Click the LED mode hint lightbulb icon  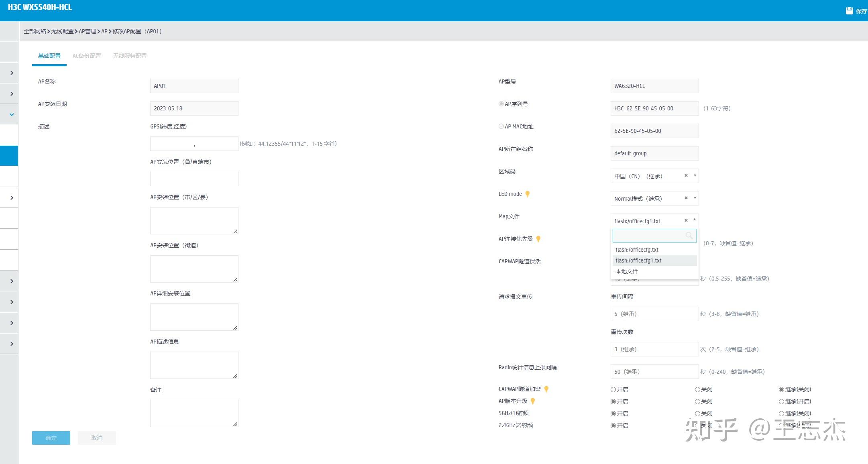(528, 194)
